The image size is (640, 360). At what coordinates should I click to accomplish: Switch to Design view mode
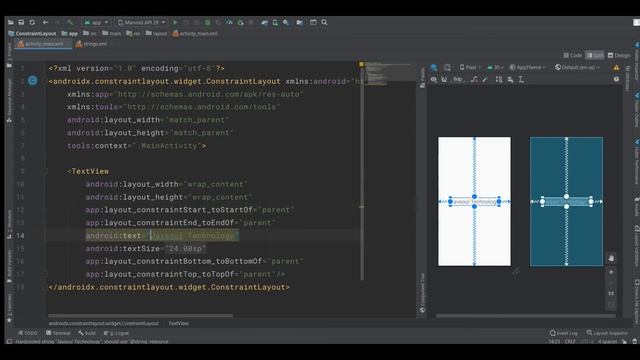pyautogui.click(x=619, y=55)
